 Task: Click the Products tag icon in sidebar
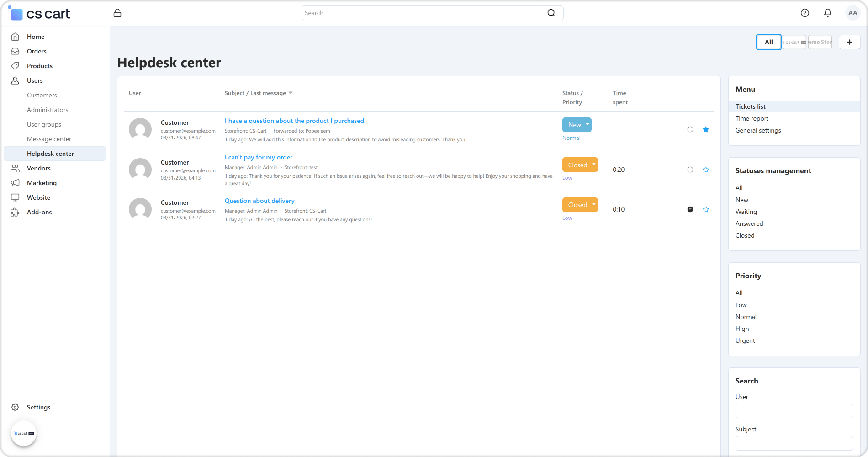click(x=15, y=66)
